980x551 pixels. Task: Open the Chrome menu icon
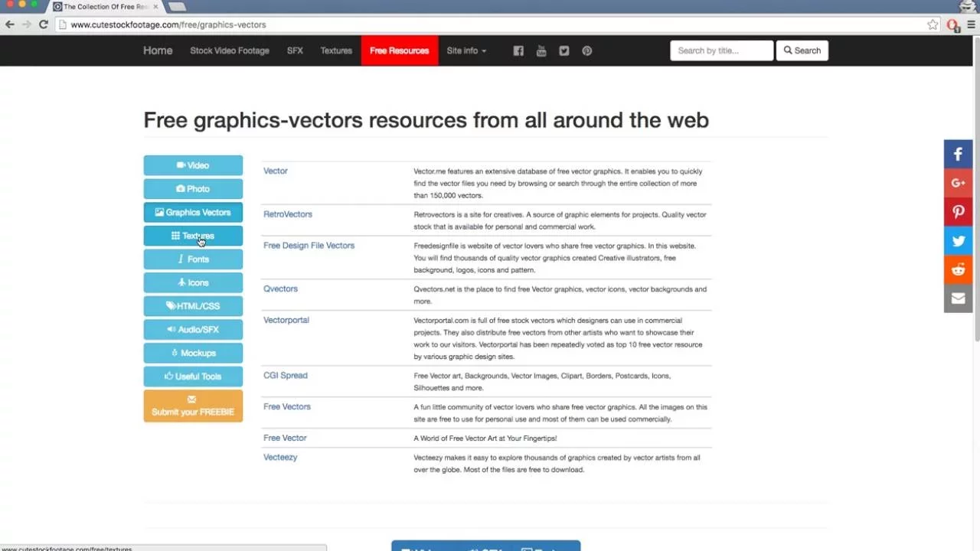pos(972,24)
